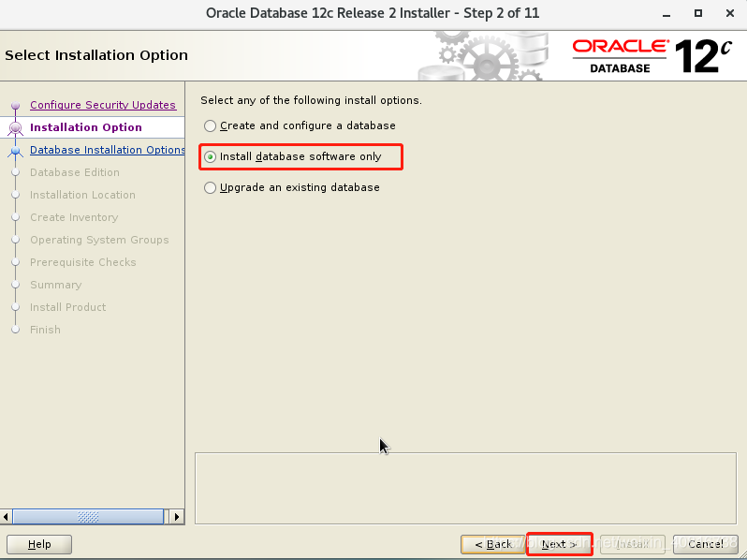Cancel the Oracle installer

706,544
